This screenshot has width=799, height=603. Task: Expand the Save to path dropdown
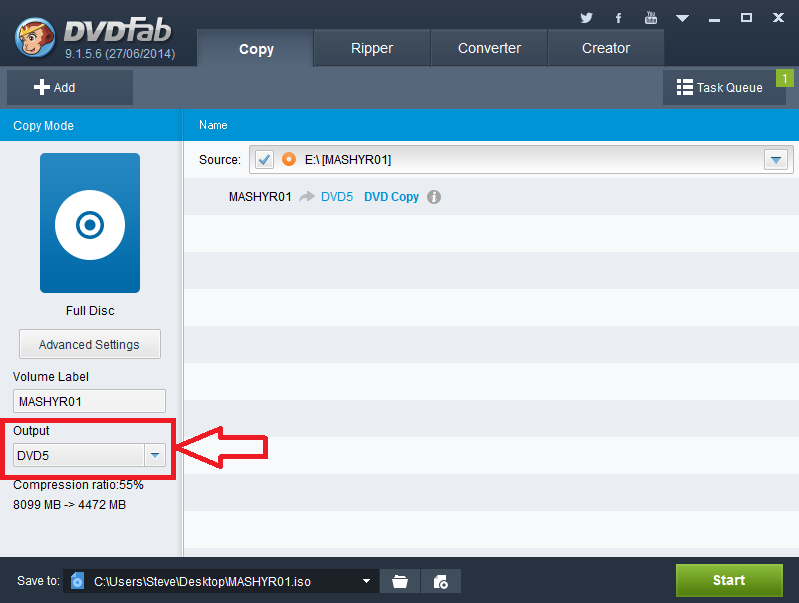click(x=366, y=581)
